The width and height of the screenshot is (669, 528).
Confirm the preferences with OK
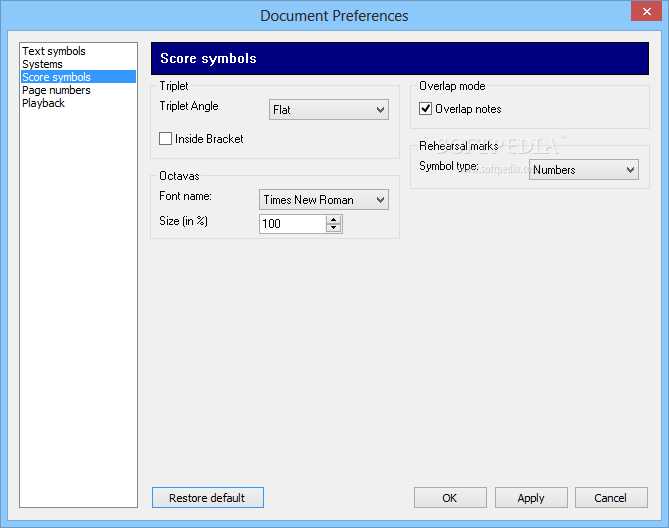coord(450,498)
